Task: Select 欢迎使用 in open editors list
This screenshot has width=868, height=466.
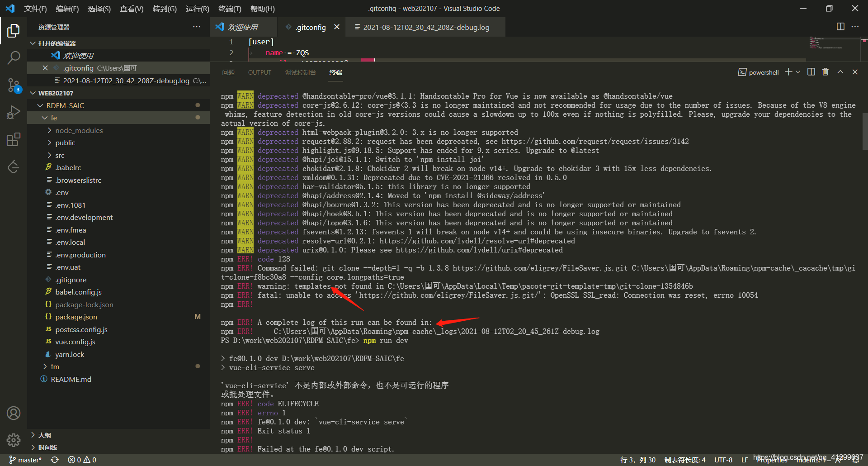Action: point(118,56)
